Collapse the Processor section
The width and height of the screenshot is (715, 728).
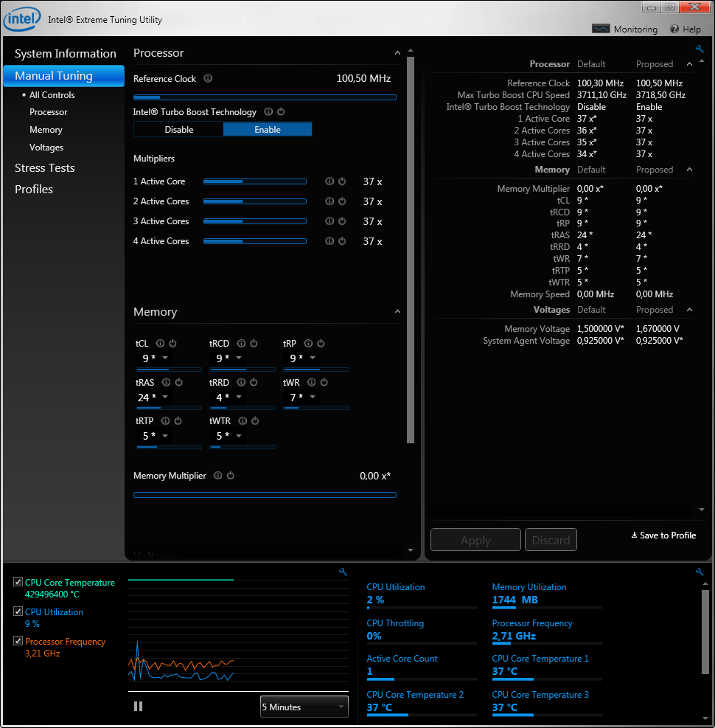click(398, 53)
